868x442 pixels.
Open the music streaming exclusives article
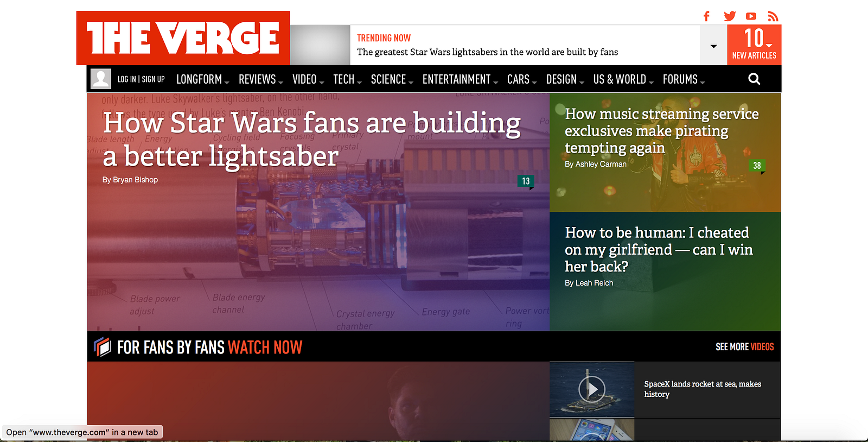pyautogui.click(x=662, y=131)
